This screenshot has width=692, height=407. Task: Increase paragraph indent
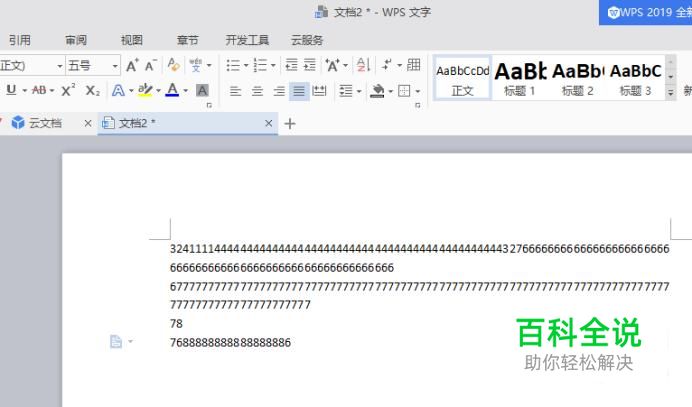pyautogui.click(x=310, y=65)
